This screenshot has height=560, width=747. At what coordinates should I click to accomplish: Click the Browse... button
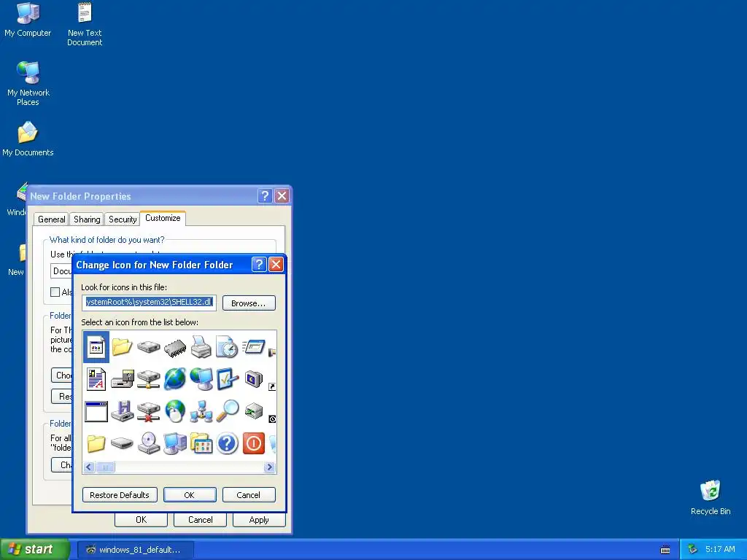[249, 303]
